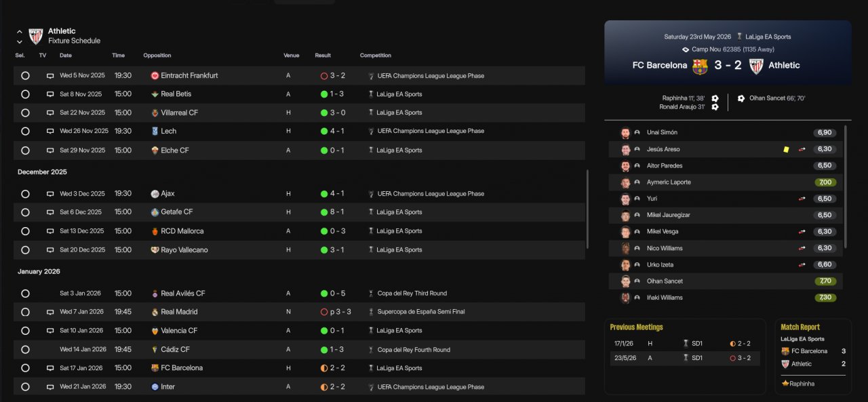Open the FC Barcelona opposition link in the fixtures

[182, 368]
